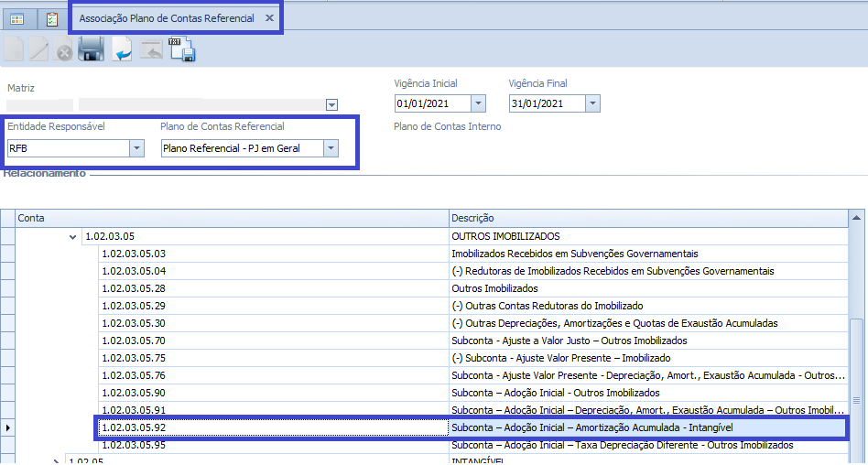Select account 1.02.03.05.03

274,254
